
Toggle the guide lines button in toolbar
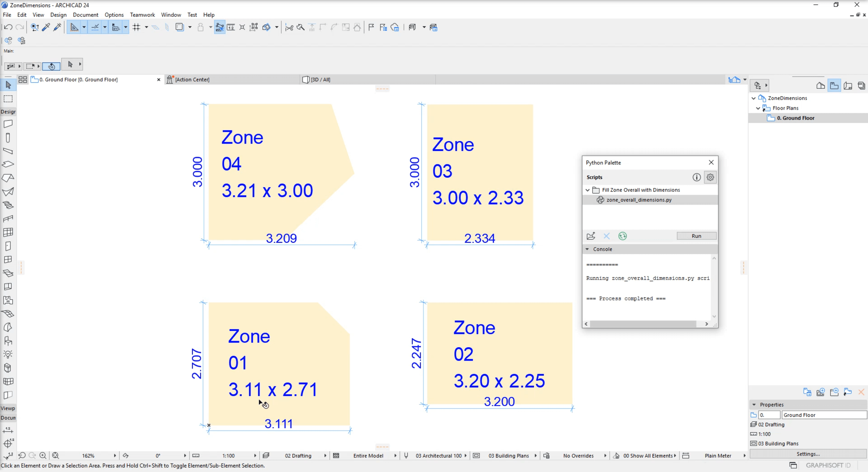coord(74,27)
